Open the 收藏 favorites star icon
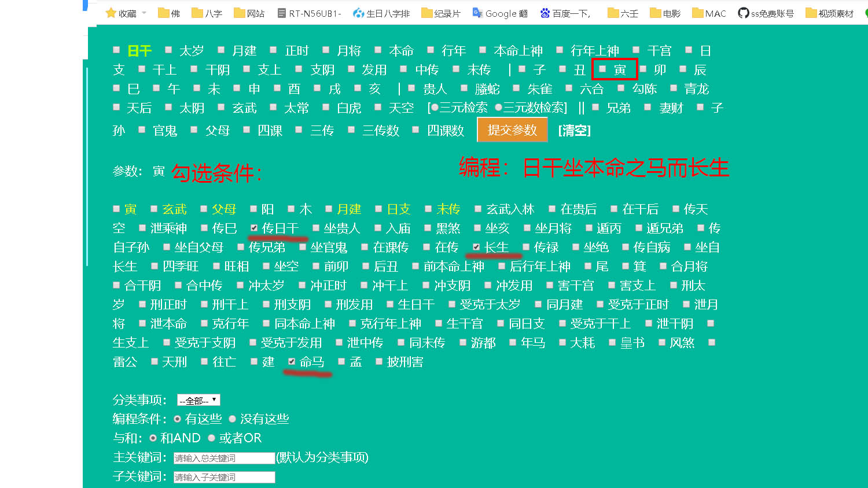Image resolution: width=868 pixels, height=488 pixels. [x=111, y=13]
